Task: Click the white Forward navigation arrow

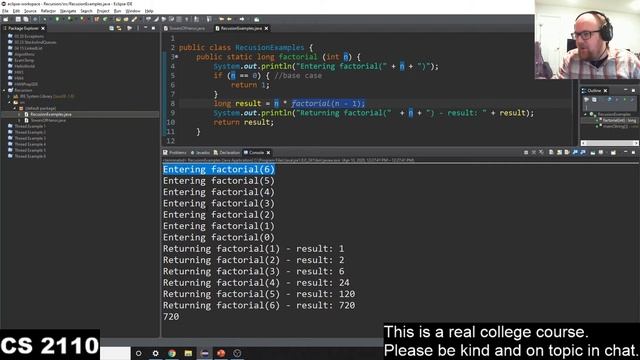Action: coord(242,19)
